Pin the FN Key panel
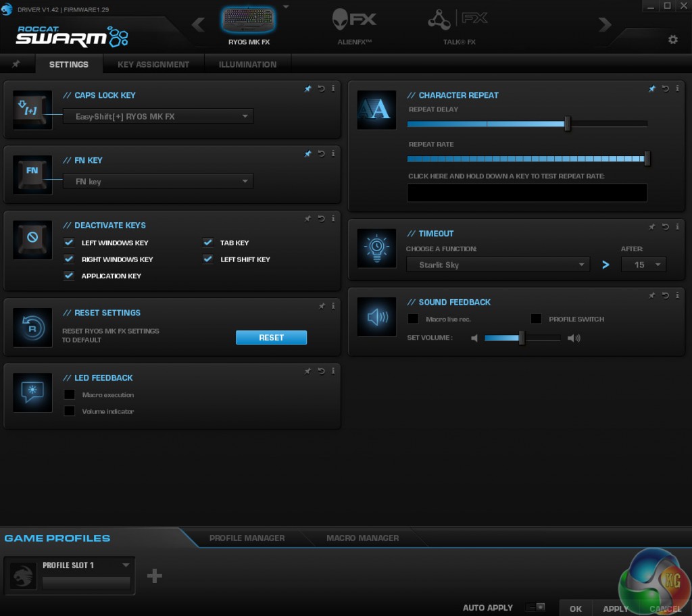The image size is (692, 616). coord(307,153)
